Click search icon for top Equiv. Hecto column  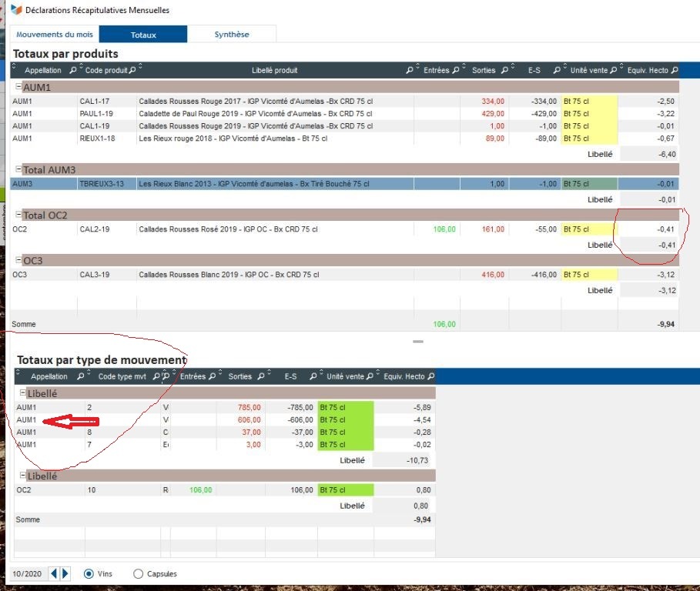pyautogui.click(x=675, y=71)
